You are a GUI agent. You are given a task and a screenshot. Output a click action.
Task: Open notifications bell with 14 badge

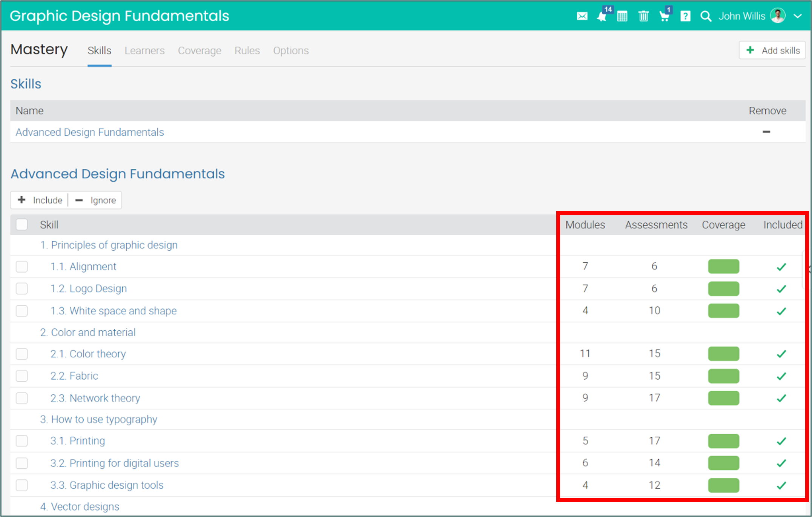click(602, 16)
